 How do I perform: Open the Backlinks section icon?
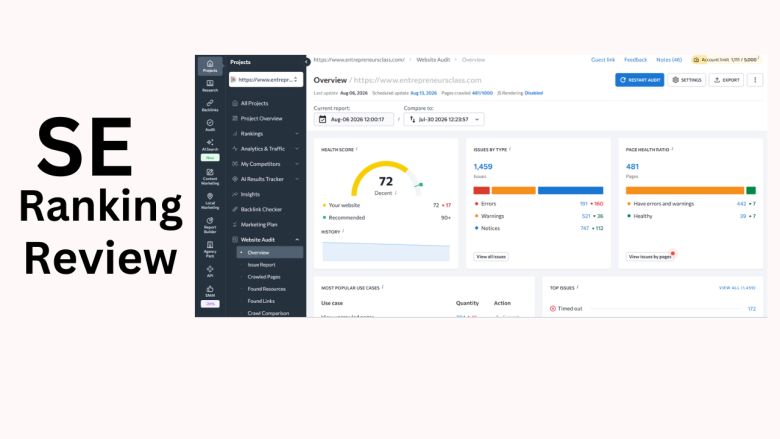point(210,105)
